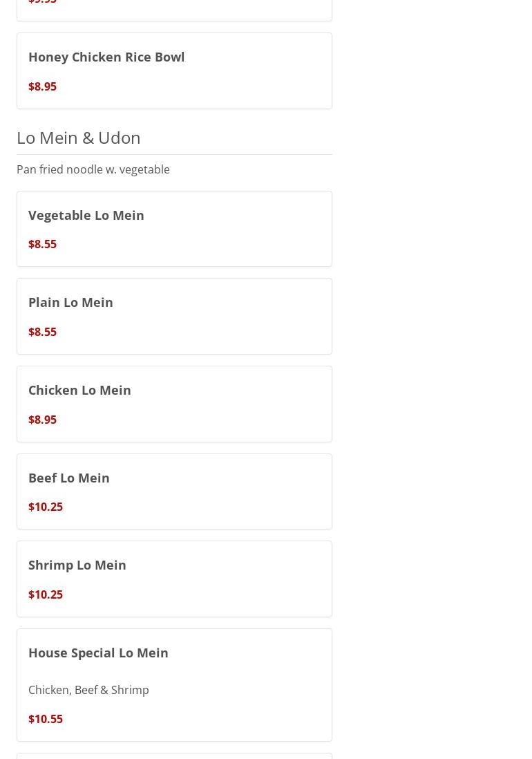
Task: Click the House Special Lo Mein $10.55 price
Action: pos(46,719)
